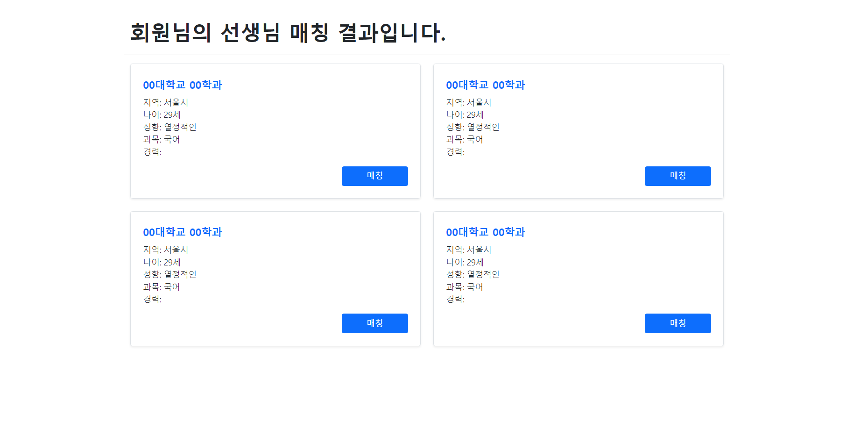Click the top-left teacher card body
Image resolution: width=868 pixels, height=429 pixels.
275,131
